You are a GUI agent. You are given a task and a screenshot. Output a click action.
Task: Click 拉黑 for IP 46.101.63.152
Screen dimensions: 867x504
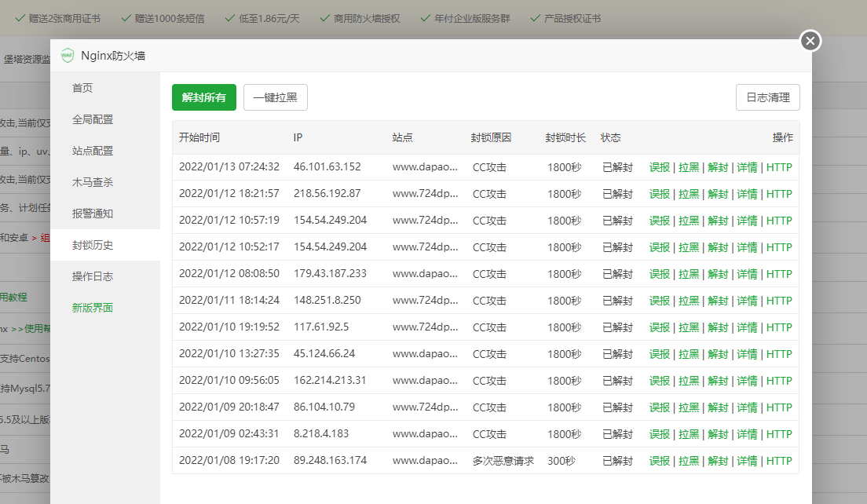(689, 167)
